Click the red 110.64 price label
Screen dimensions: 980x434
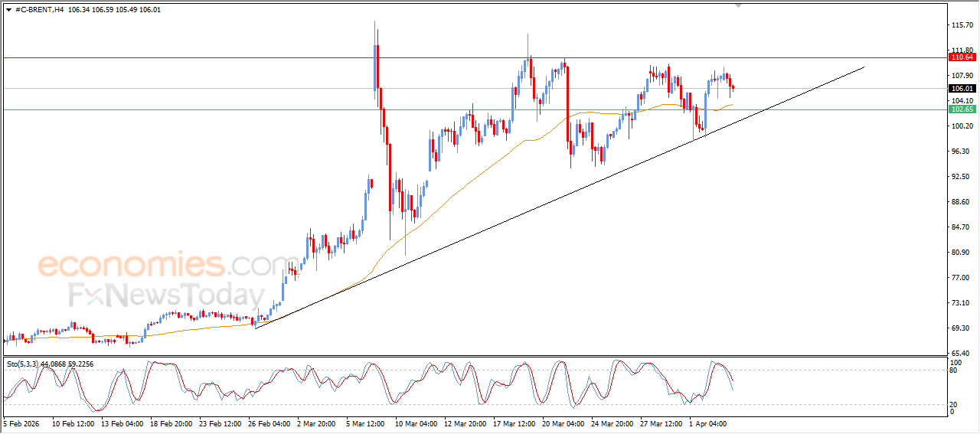point(962,57)
